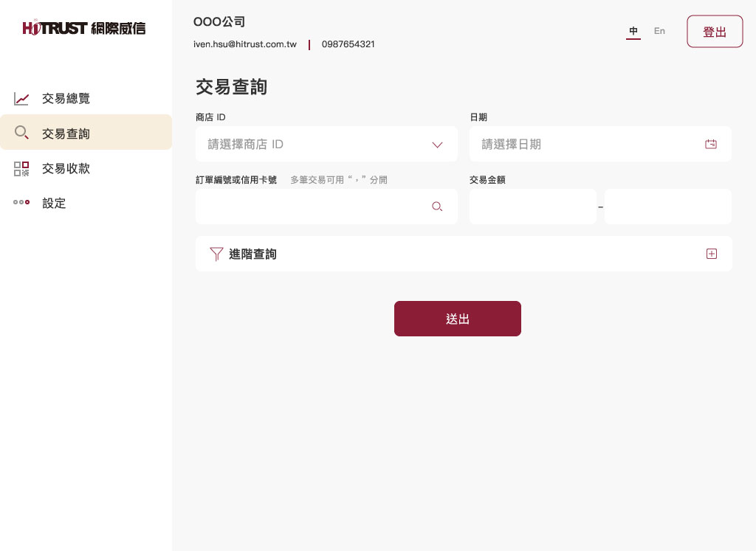Switch language to 中
Screen dimensions: 756x551
coord(633,31)
